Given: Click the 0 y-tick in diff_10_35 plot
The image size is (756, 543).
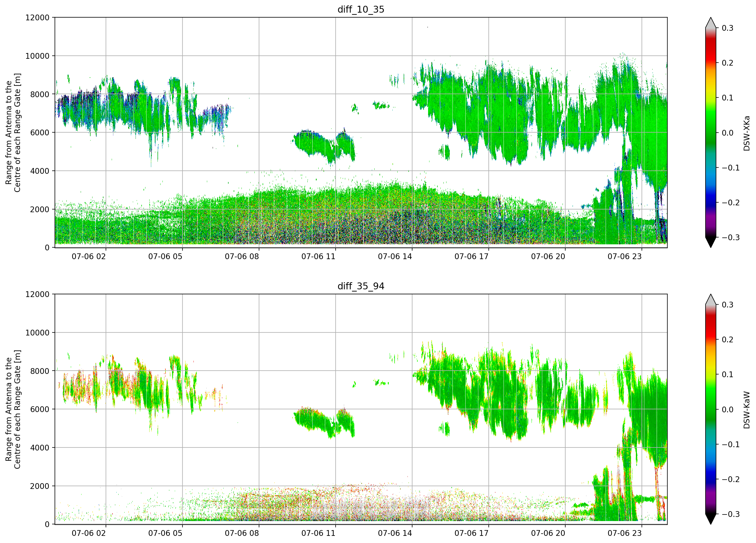Looking at the screenshot, I should coord(47,248).
